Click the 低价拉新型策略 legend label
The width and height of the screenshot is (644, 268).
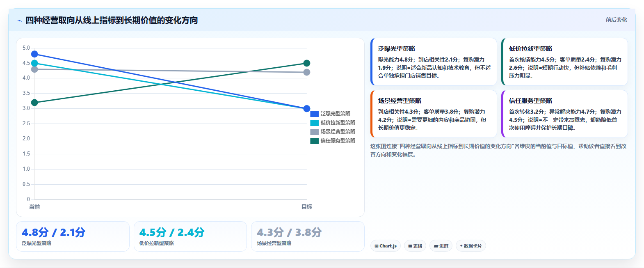click(338, 123)
